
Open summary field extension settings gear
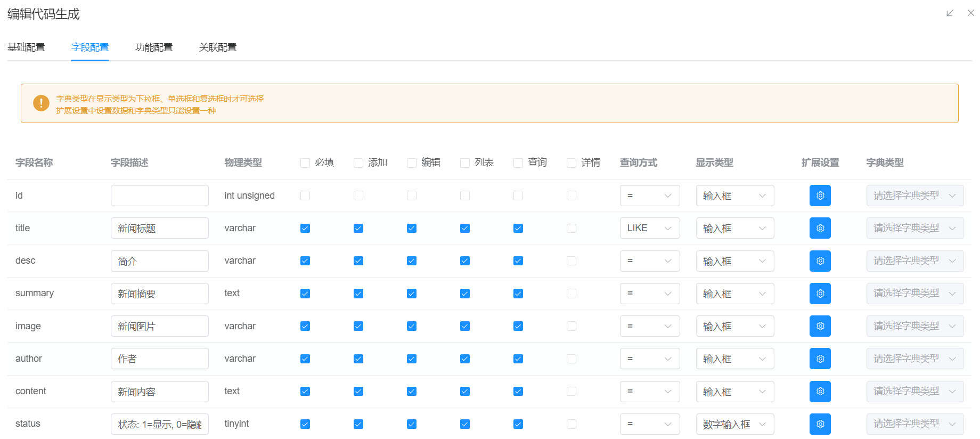[820, 294]
